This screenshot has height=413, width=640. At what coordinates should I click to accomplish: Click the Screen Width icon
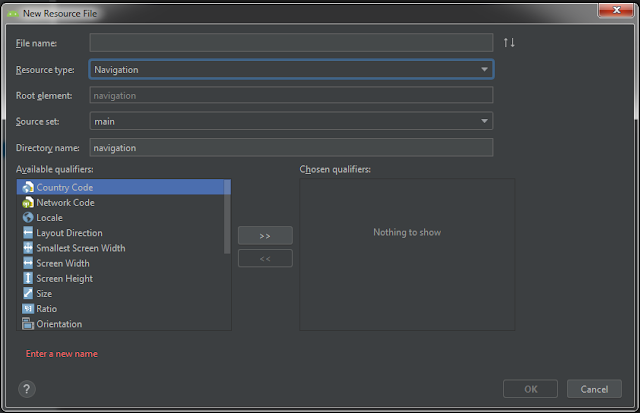[x=28, y=263]
